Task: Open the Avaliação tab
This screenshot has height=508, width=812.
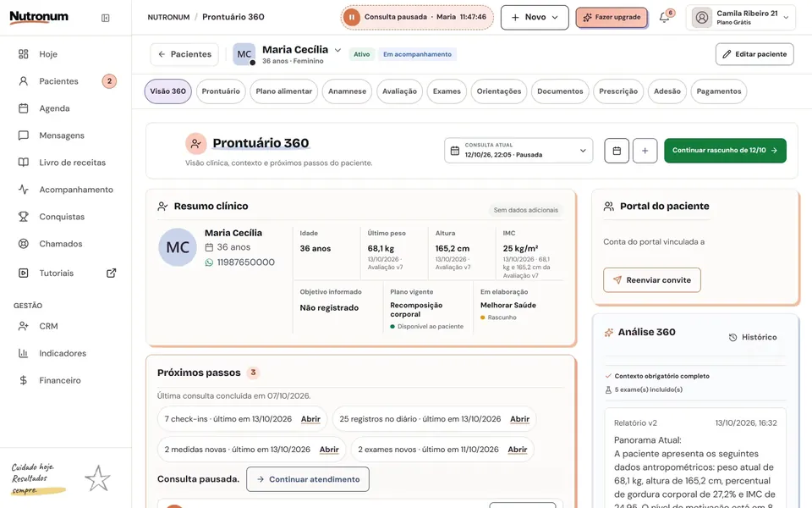Action: [x=399, y=91]
